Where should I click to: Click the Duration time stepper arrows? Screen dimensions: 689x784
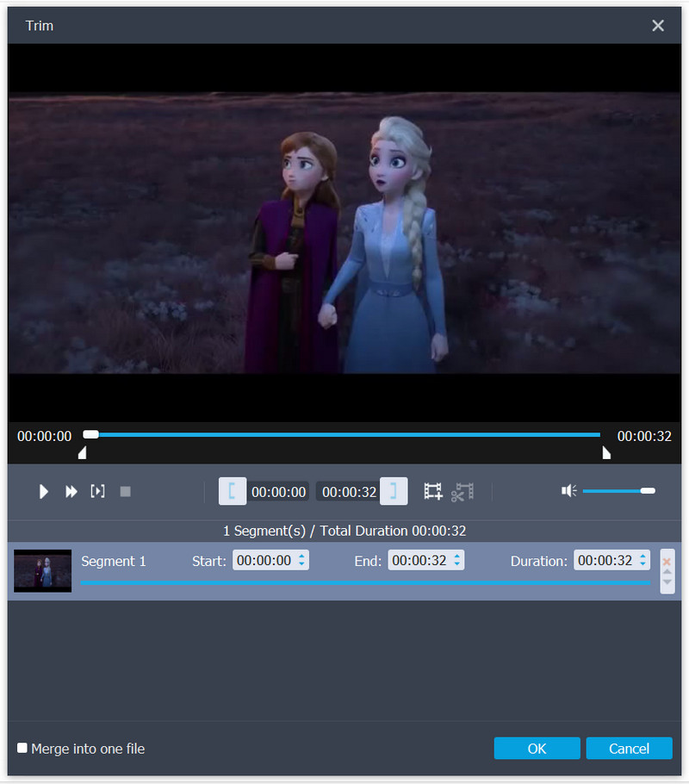point(642,560)
